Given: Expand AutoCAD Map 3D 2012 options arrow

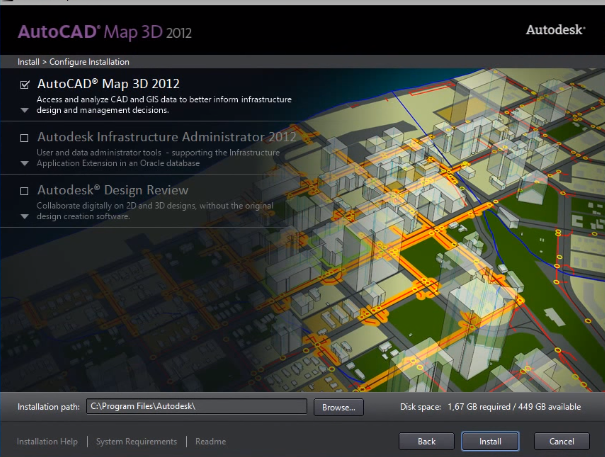Looking at the screenshot, I should (x=24, y=110).
